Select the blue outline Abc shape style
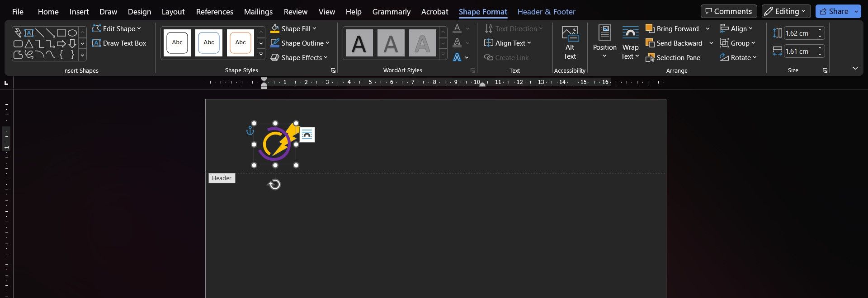The height and width of the screenshot is (298, 868). click(209, 43)
